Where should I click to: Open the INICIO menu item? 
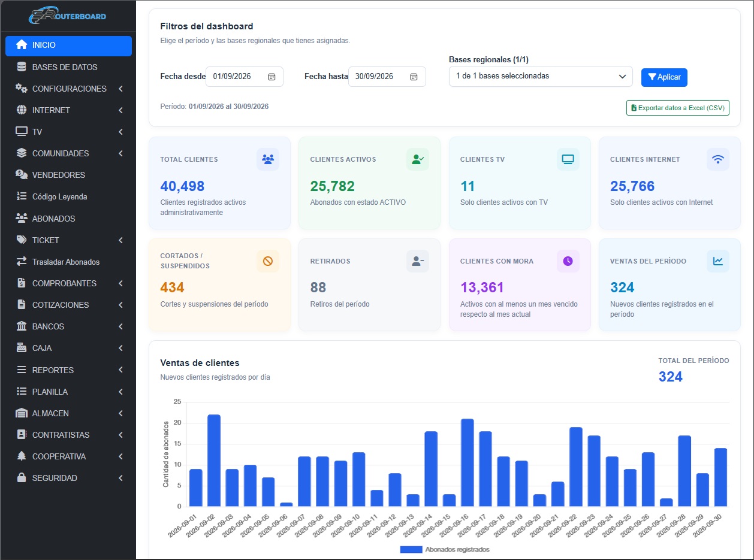point(68,46)
